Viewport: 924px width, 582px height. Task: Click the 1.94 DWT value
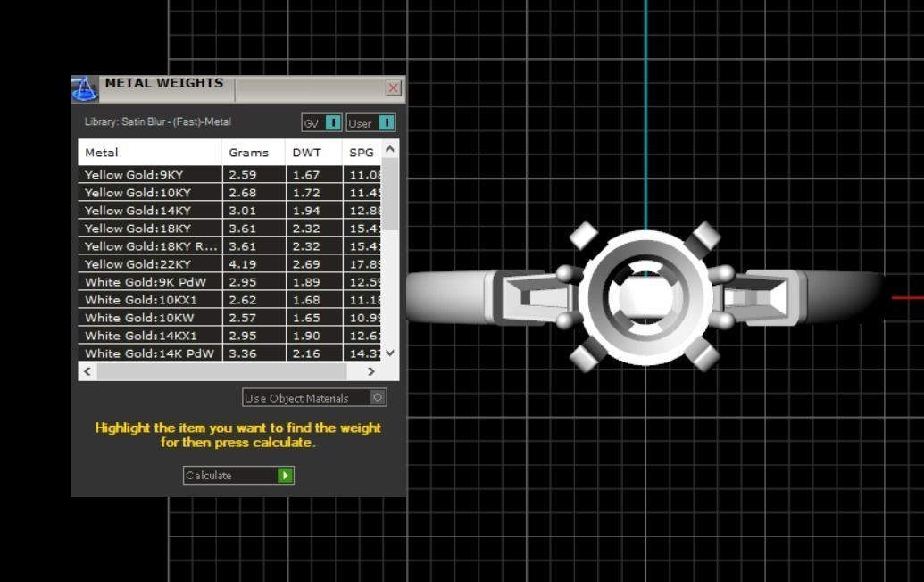[306, 211]
